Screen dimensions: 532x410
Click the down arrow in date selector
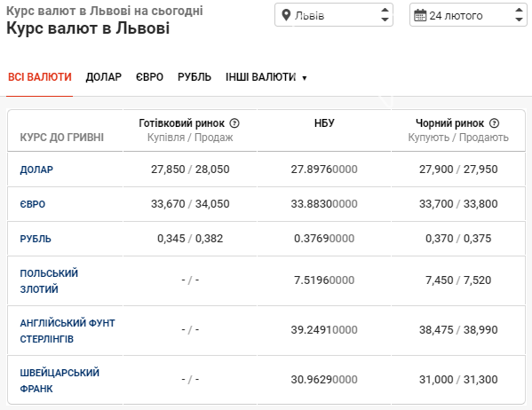click(x=519, y=20)
